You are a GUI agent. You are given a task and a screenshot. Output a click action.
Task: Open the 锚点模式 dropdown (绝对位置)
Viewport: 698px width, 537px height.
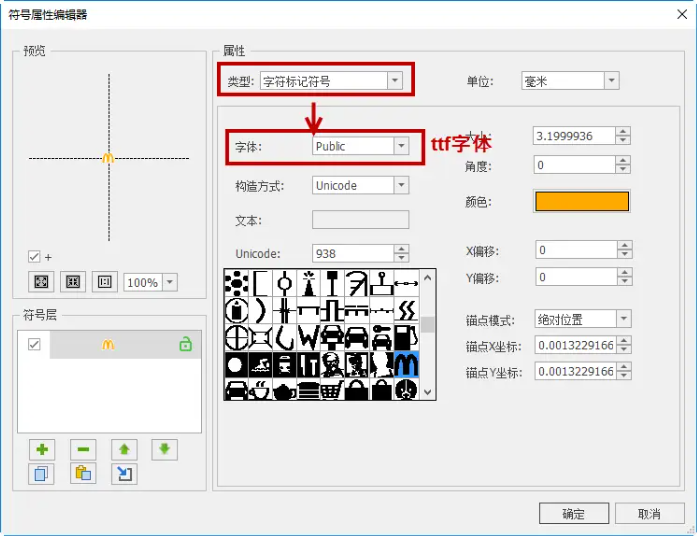(x=624, y=318)
